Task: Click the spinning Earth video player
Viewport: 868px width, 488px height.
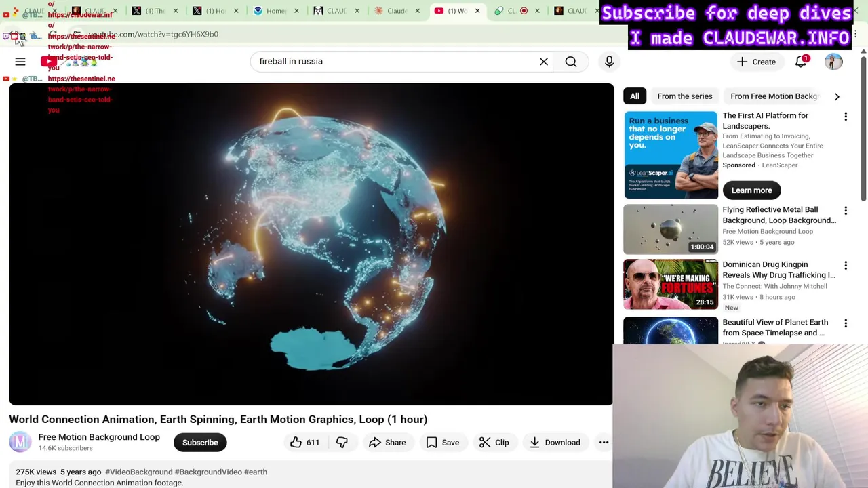Action: pos(311,244)
